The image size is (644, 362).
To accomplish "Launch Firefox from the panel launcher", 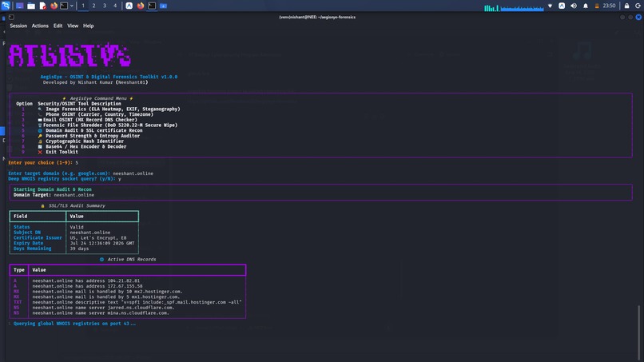I will (x=54, y=6).
